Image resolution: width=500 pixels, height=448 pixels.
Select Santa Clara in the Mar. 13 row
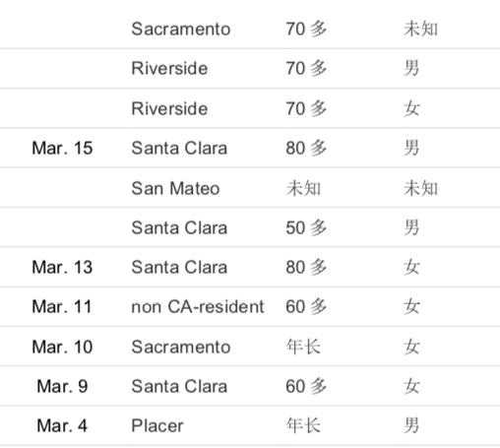coord(179,267)
